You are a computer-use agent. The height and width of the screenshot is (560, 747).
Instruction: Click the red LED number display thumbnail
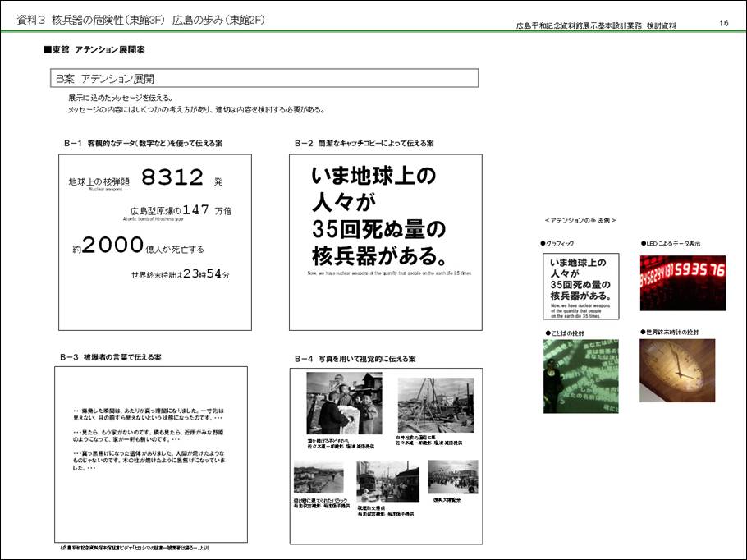pos(683,283)
